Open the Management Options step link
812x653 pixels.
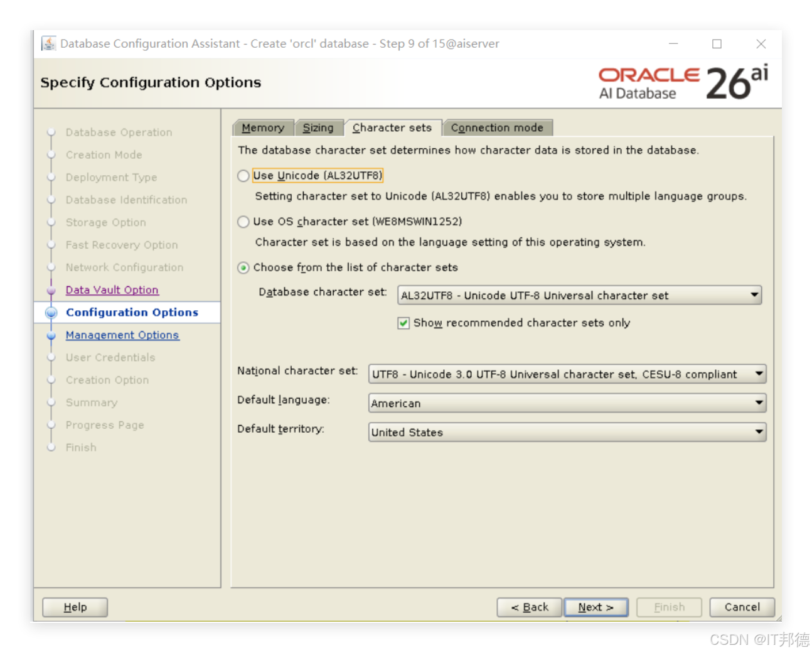(122, 335)
